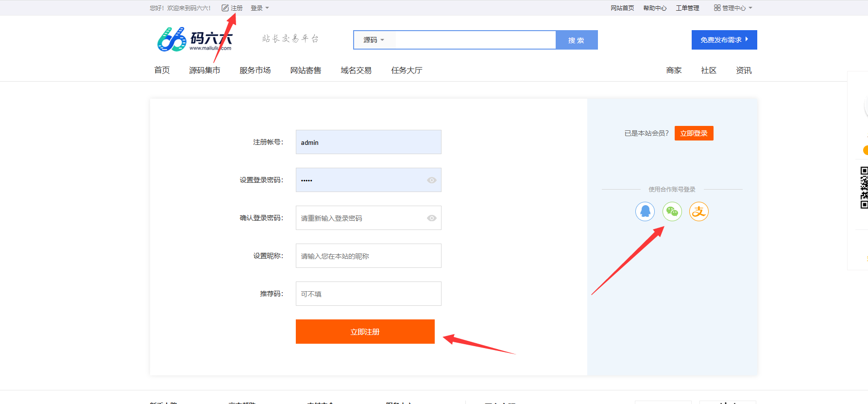Click the 立即登录 button

(694, 133)
